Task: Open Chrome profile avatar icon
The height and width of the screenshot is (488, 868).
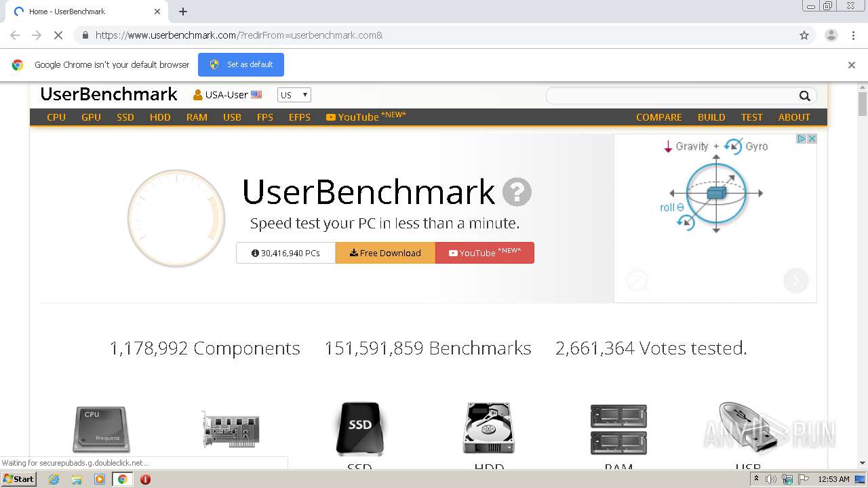Action: click(x=831, y=35)
